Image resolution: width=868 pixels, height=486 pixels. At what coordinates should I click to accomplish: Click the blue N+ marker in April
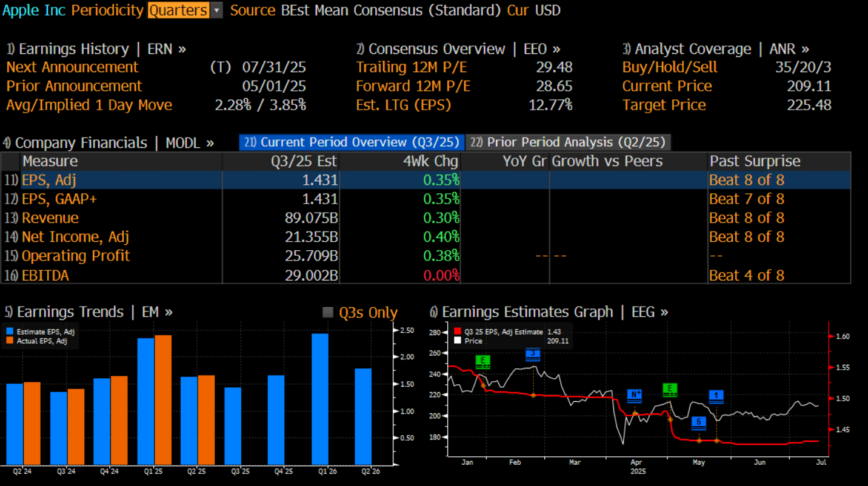click(x=635, y=396)
